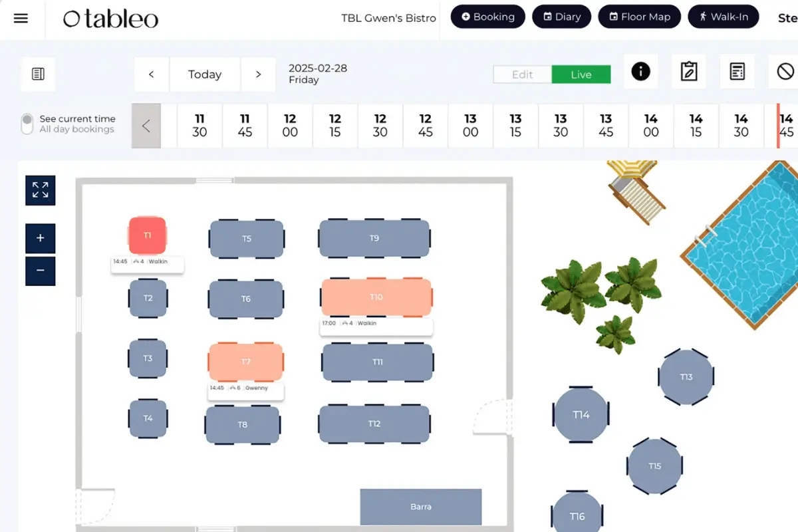This screenshot has width=798, height=532.
Task: Select the 12:00 time slot
Action: click(x=290, y=126)
